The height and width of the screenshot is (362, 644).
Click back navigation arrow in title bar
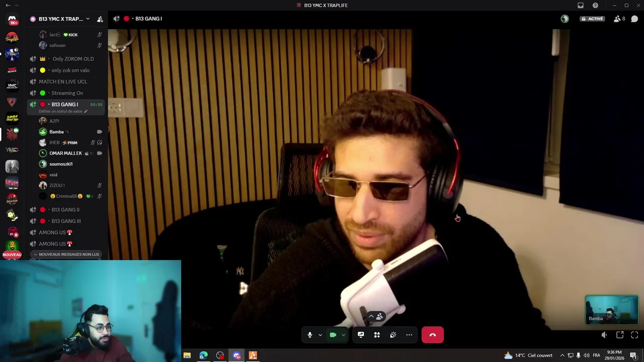pos(8,5)
